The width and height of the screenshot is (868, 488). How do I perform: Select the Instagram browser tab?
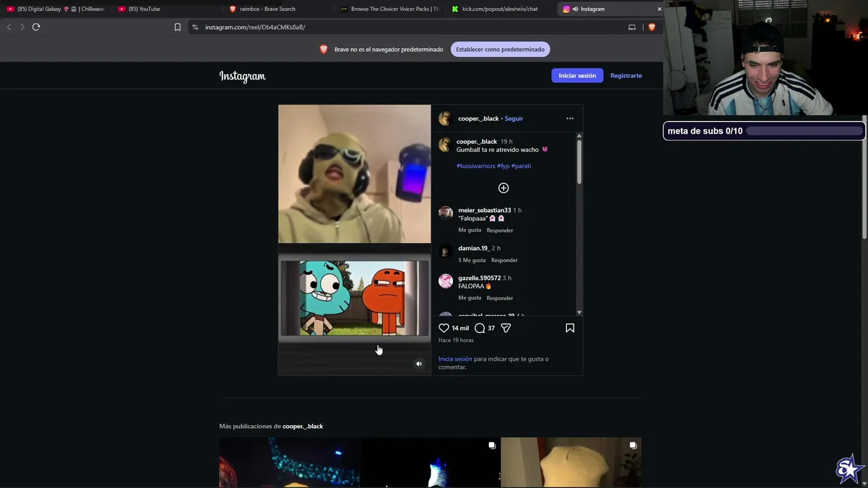pos(610,9)
